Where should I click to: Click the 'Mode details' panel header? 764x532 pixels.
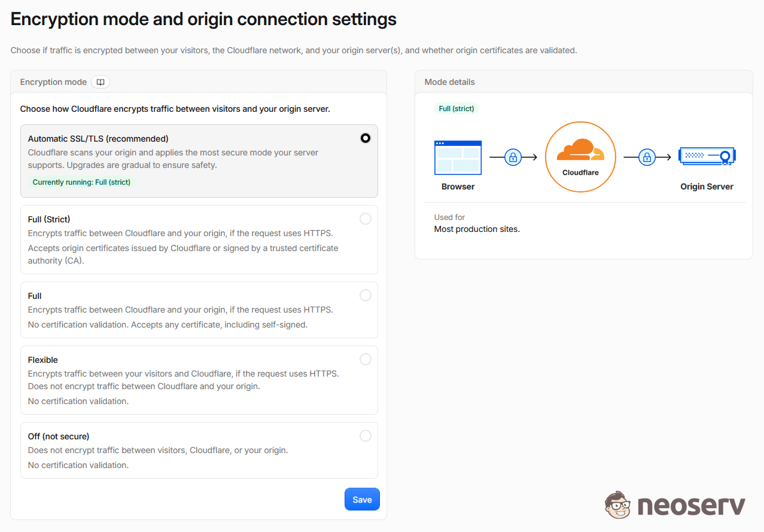[x=450, y=82]
